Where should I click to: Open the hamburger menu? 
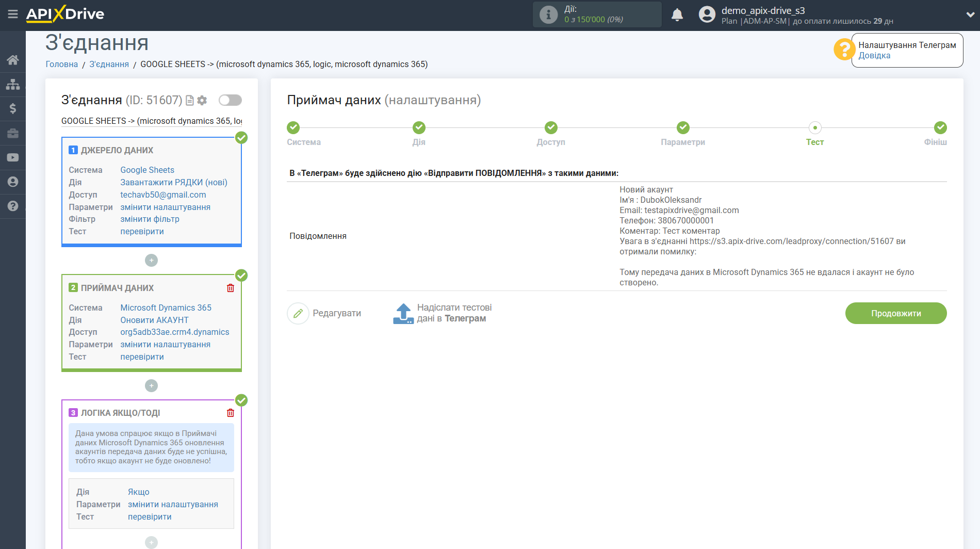tap(13, 14)
